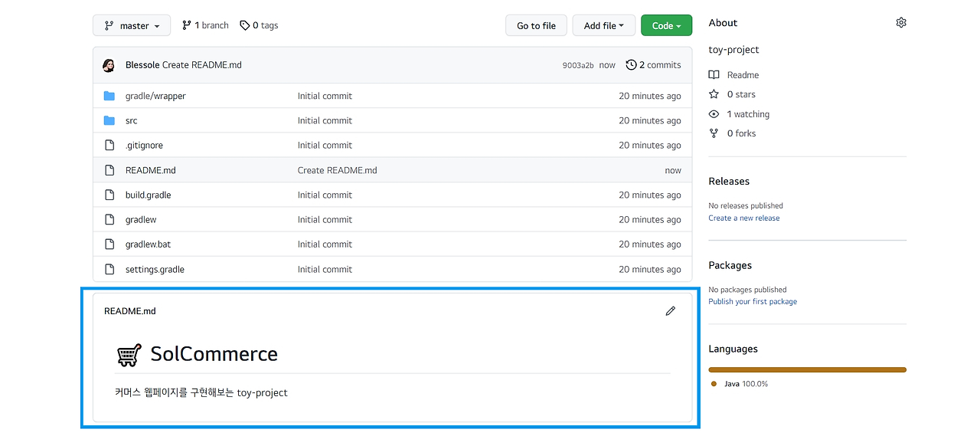Image resolution: width=980 pixels, height=433 pixels.
Task: Open the settings.gradle file
Action: (155, 269)
